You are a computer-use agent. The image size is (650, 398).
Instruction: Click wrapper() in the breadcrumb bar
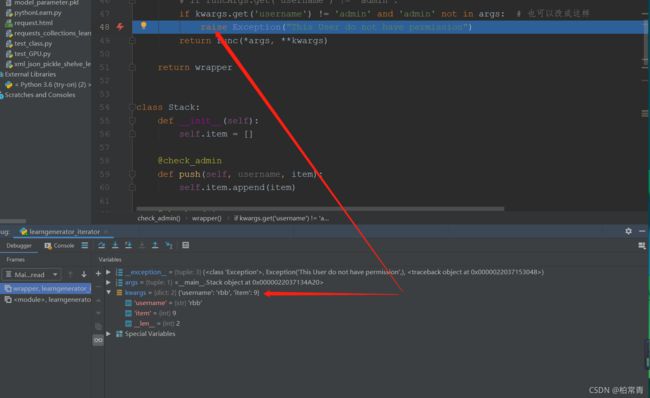(206, 218)
